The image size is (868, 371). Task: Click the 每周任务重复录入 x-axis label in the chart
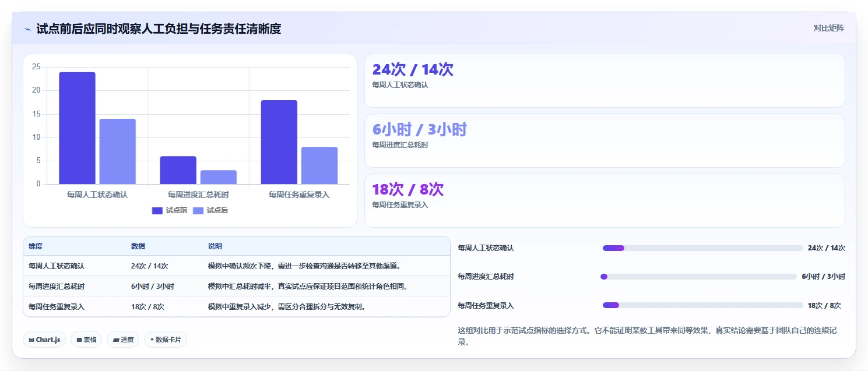[299, 195]
